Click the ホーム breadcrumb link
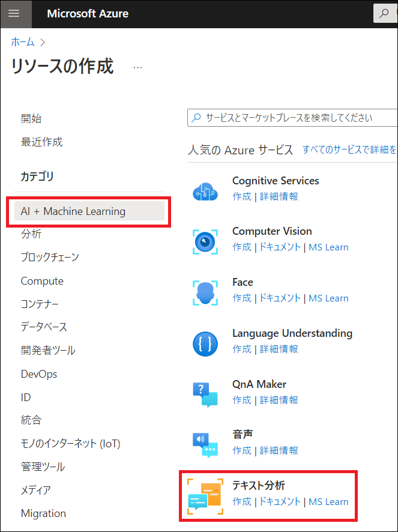The image size is (398, 532). [23, 42]
